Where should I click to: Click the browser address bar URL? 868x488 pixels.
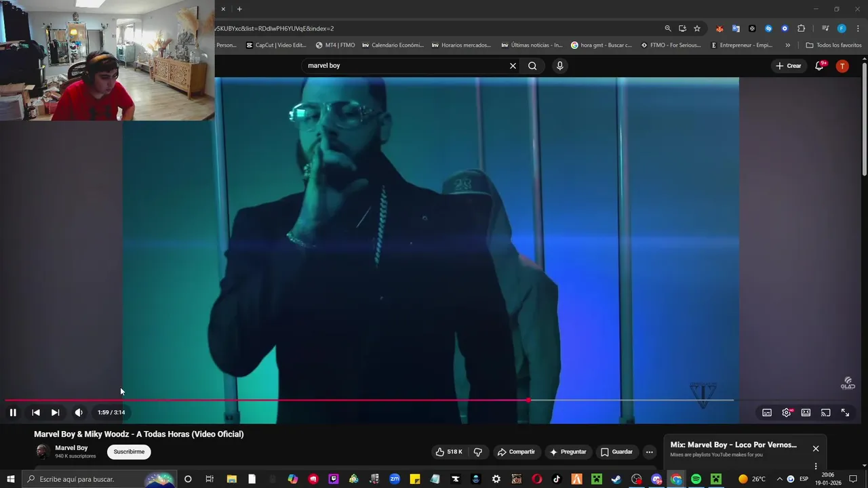coord(275,28)
